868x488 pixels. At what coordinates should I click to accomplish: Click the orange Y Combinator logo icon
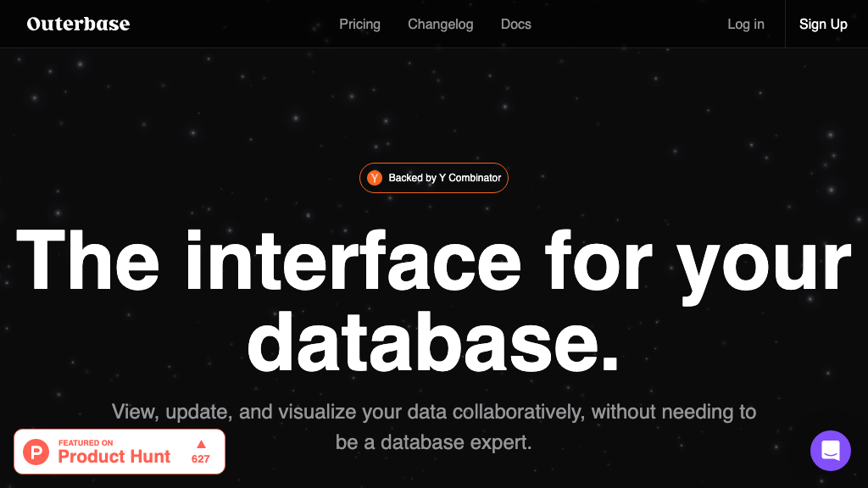click(375, 178)
